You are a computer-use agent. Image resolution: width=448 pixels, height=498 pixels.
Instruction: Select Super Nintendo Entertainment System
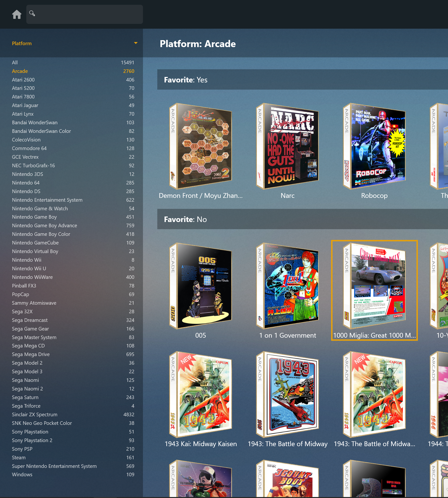pyautogui.click(x=73, y=466)
